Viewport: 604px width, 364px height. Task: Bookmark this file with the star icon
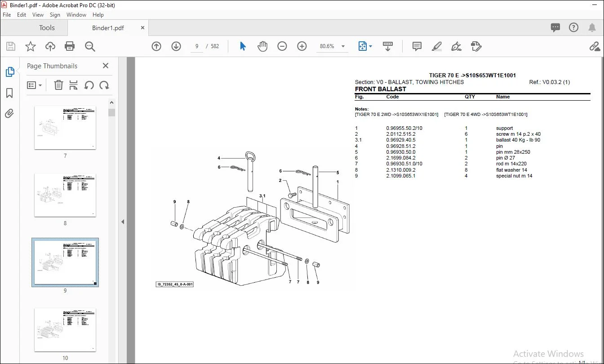click(x=30, y=46)
